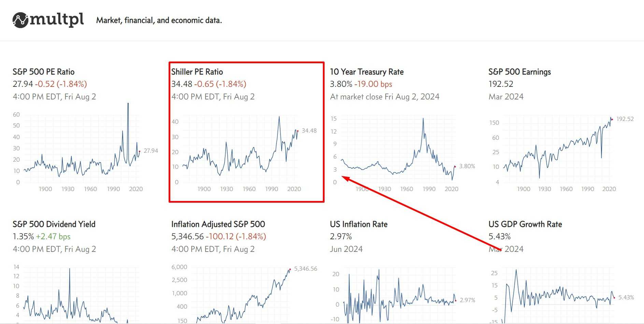This screenshot has height=324, width=644.
Task: Click the 192.52 value under S&P 500 Earnings title
Action: (x=501, y=84)
